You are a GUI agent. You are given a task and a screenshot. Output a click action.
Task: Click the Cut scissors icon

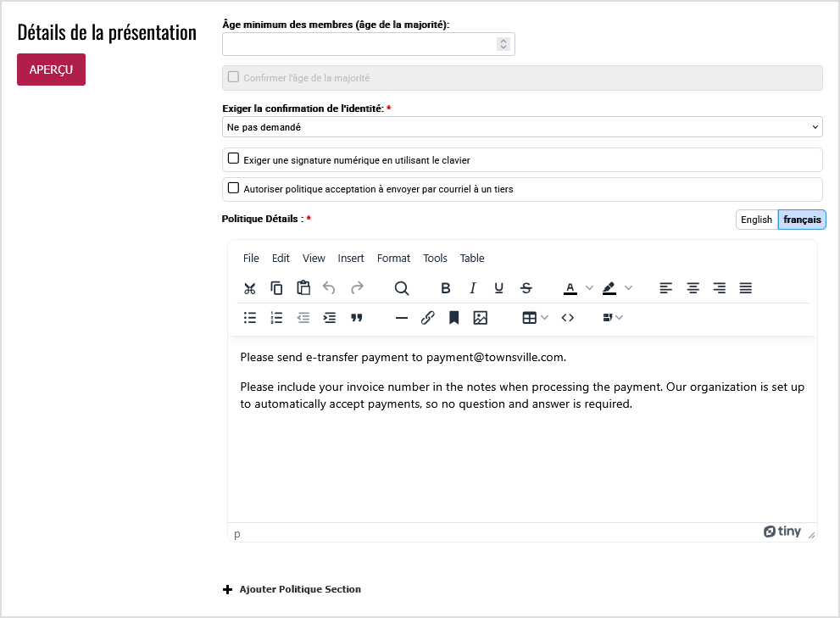pyautogui.click(x=250, y=288)
